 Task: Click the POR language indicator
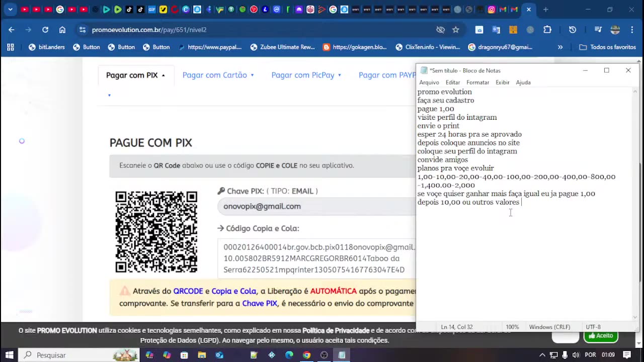(590, 355)
